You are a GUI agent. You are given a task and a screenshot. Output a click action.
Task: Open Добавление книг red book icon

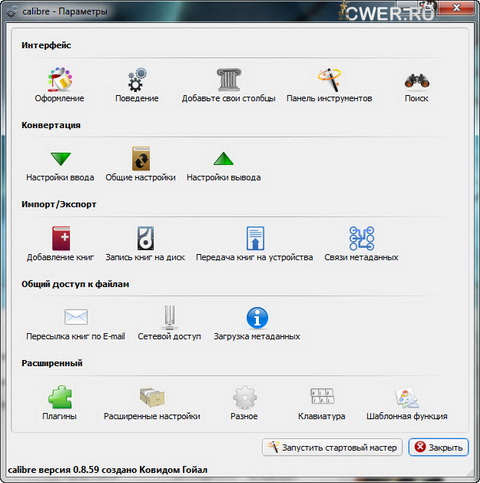point(61,238)
